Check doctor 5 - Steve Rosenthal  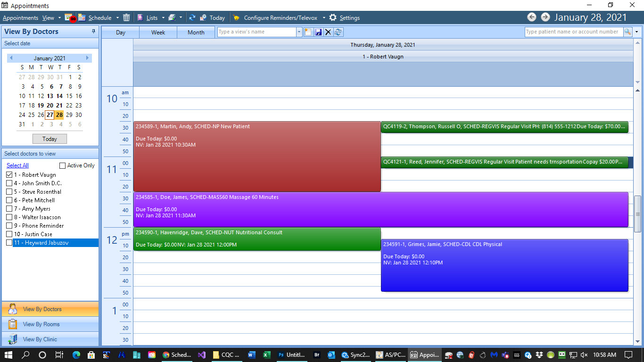(9, 192)
